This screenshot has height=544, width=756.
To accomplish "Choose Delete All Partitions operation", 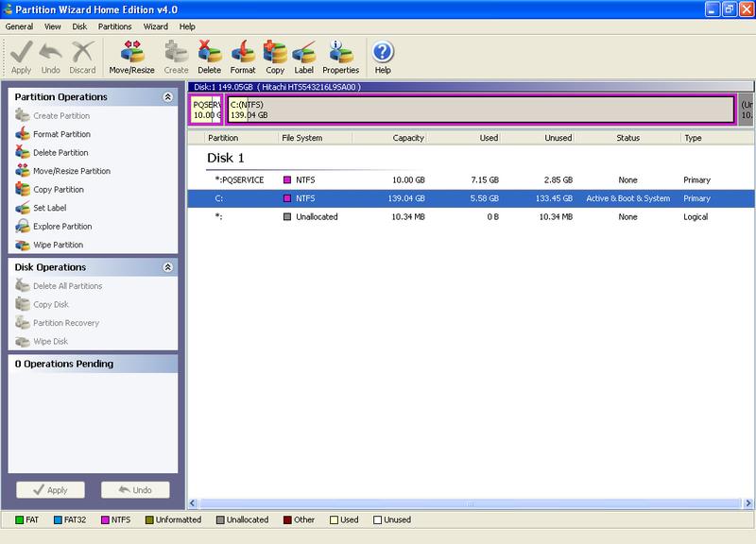I will tap(59, 286).
